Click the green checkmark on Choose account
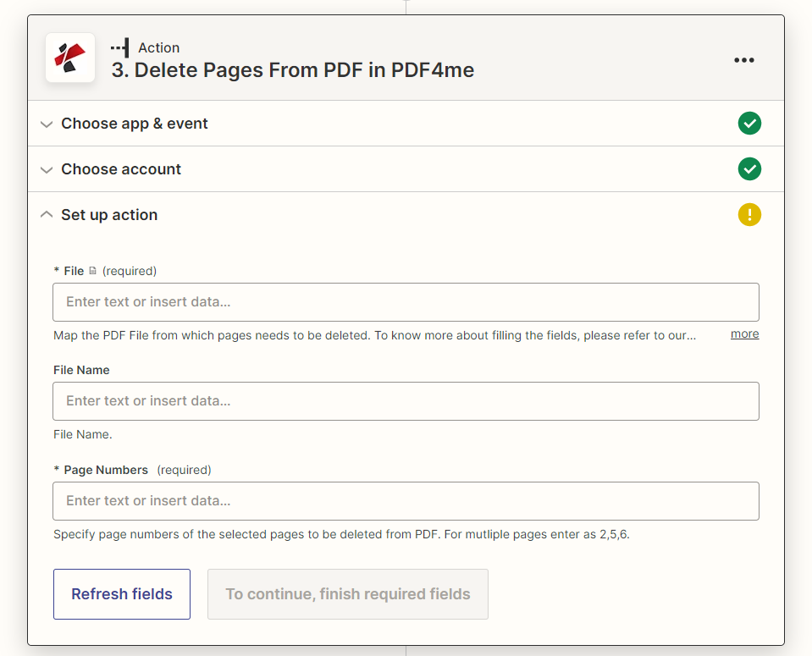Viewport: 812px width, 656px height. (x=749, y=168)
